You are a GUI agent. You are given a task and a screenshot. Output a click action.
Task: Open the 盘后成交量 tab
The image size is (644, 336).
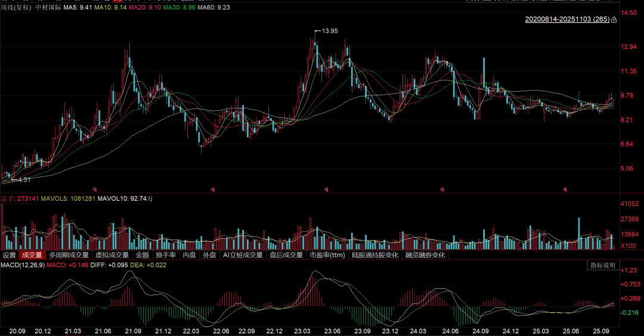click(286, 255)
